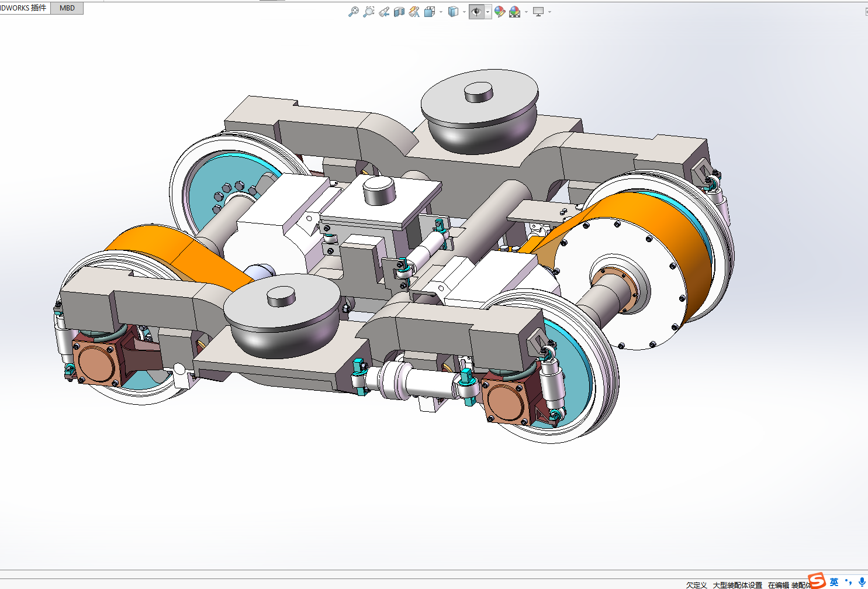Toggle the Section View tool

pyautogui.click(x=399, y=12)
